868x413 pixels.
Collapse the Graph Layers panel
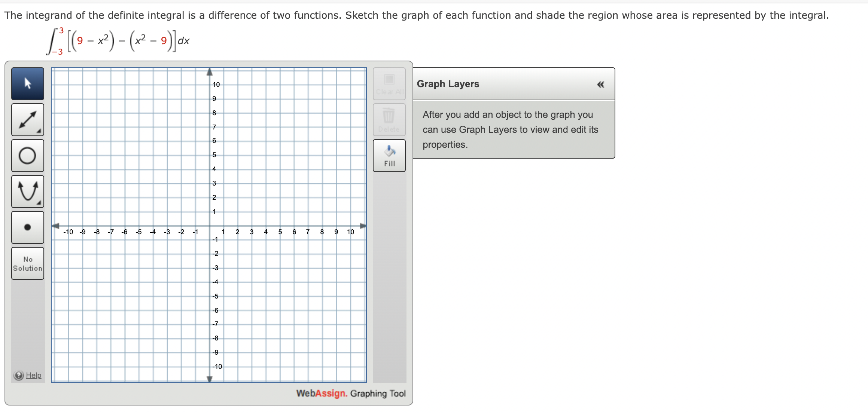click(x=601, y=85)
